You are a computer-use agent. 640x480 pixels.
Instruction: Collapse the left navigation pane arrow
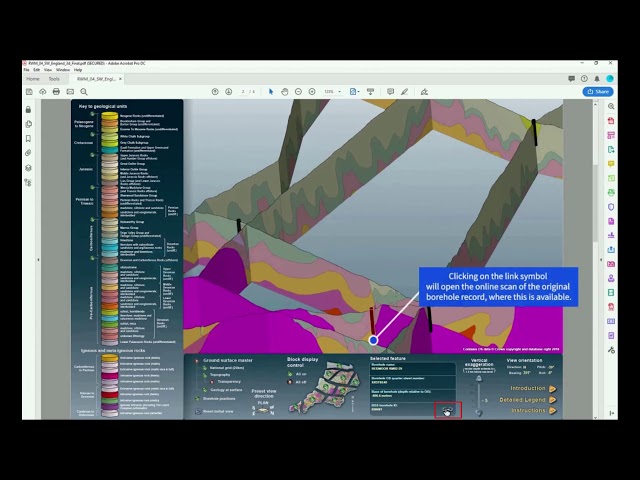pos(38,260)
